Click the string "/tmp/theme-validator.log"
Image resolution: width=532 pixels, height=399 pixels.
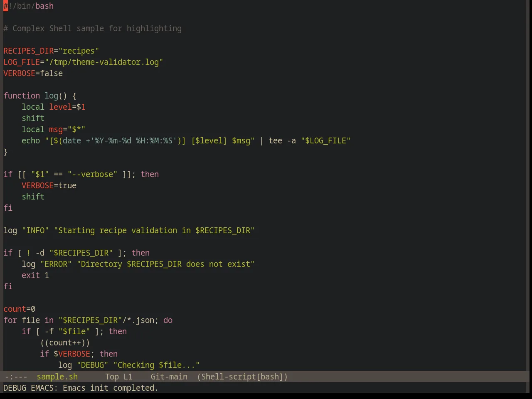click(104, 62)
